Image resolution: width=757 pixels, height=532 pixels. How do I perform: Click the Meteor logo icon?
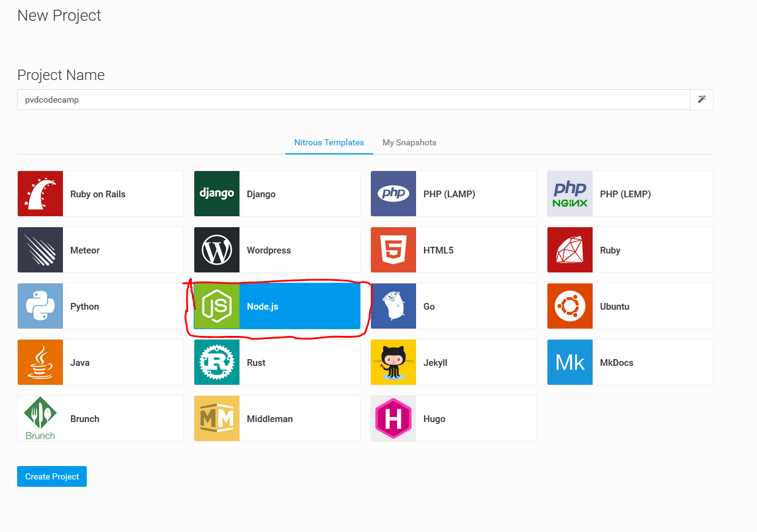pyautogui.click(x=40, y=250)
